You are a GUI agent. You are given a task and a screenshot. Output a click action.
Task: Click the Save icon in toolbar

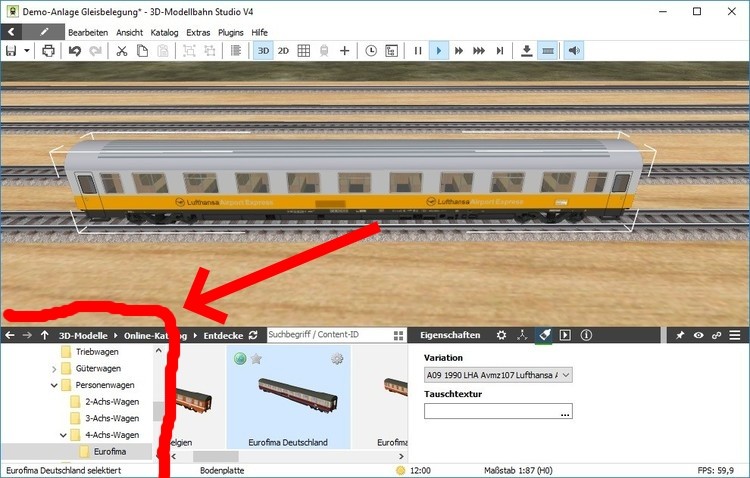[x=11, y=51]
